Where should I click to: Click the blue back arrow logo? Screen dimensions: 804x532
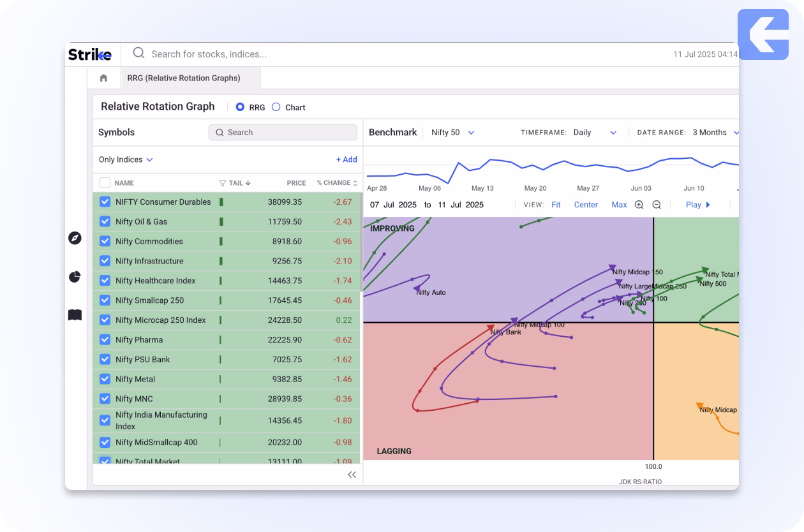(x=763, y=34)
